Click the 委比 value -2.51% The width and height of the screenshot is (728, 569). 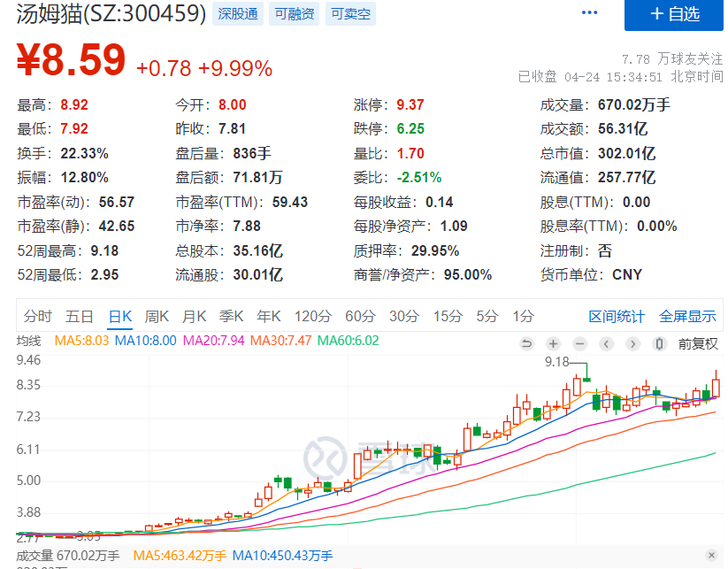tap(419, 178)
